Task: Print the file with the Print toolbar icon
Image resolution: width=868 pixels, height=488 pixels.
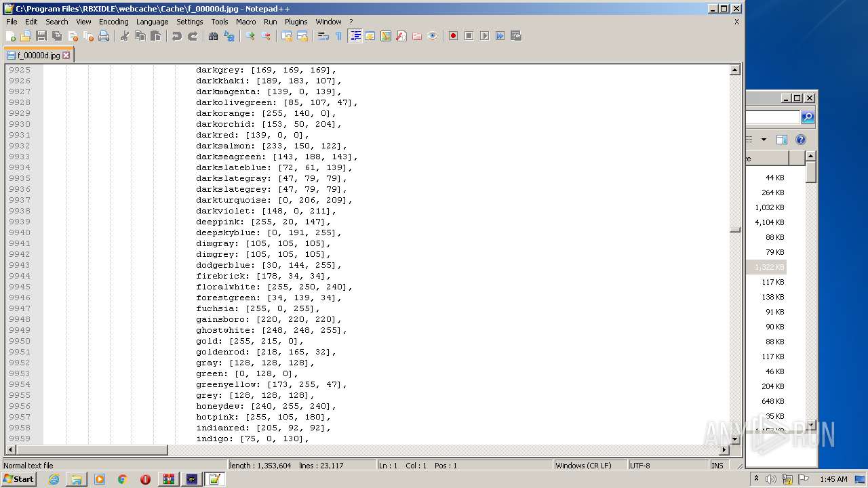Action: coord(104,36)
